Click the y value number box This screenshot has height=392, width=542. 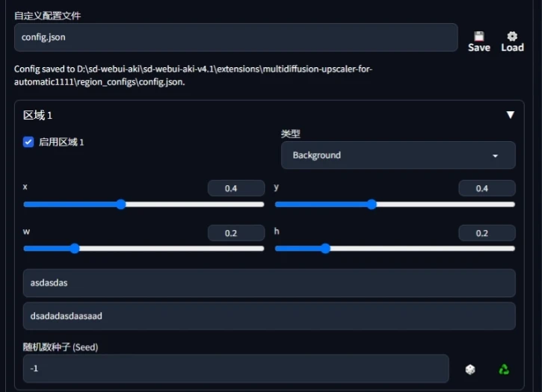tap(487, 188)
